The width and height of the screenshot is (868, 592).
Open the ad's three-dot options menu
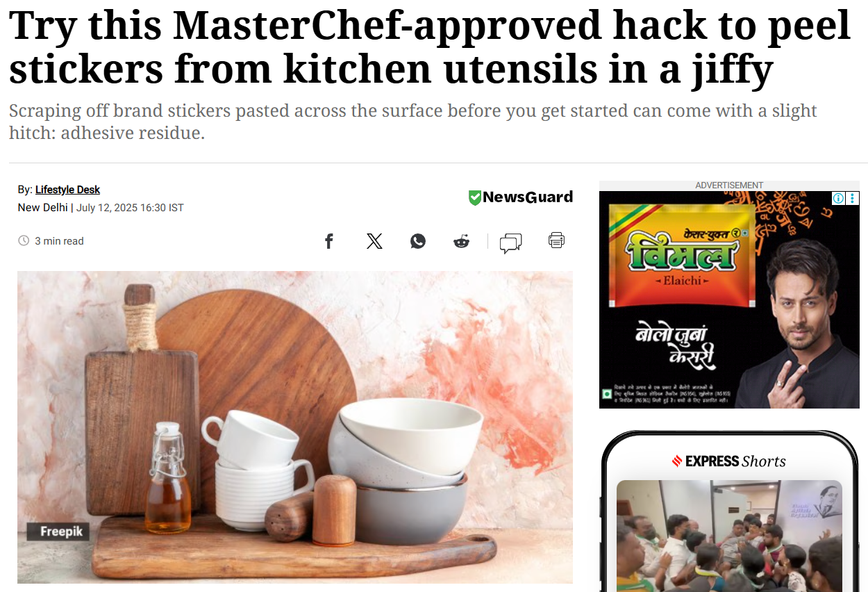tap(853, 198)
